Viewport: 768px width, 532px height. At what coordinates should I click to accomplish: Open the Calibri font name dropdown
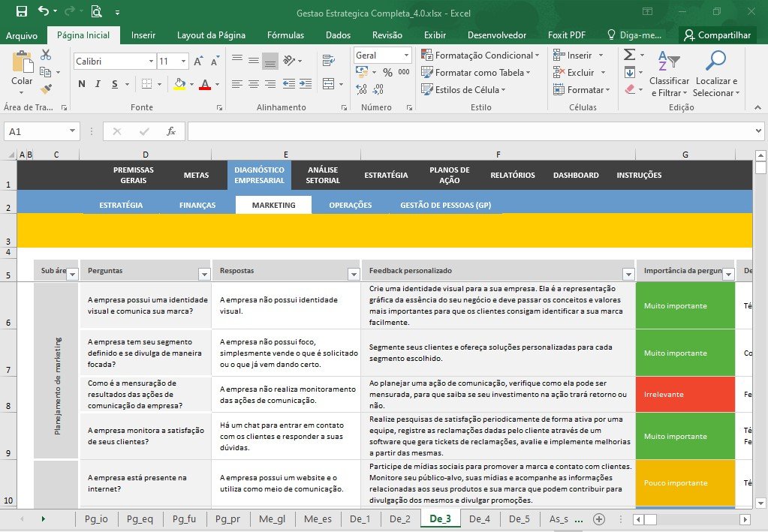[x=151, y=62]
